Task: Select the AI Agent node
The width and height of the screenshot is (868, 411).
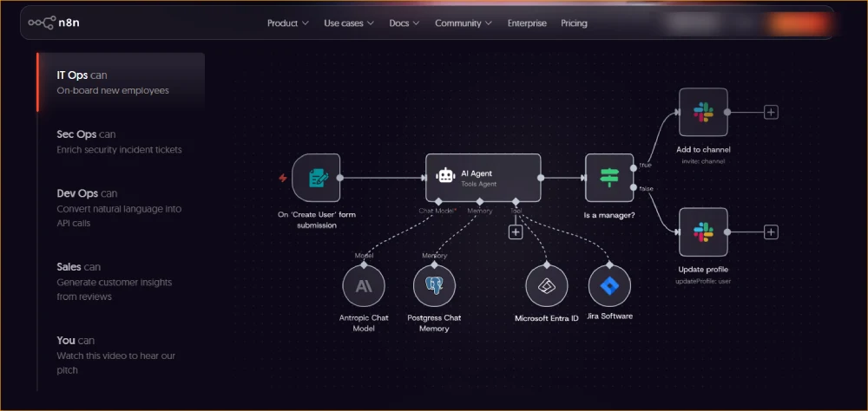Action: (483, 178)
